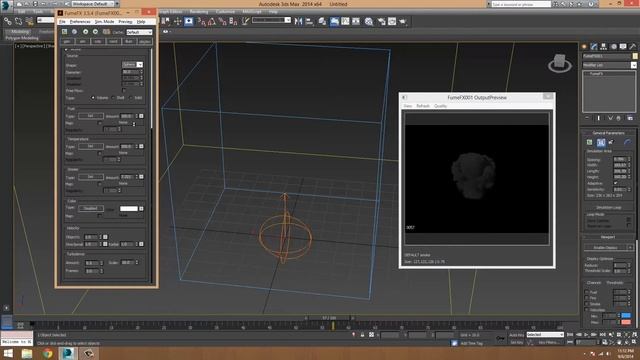The height and width of the screenshot is (360, 640).
Task: Open the Selected key filter dropdown
Action: [x=545, y=335]
